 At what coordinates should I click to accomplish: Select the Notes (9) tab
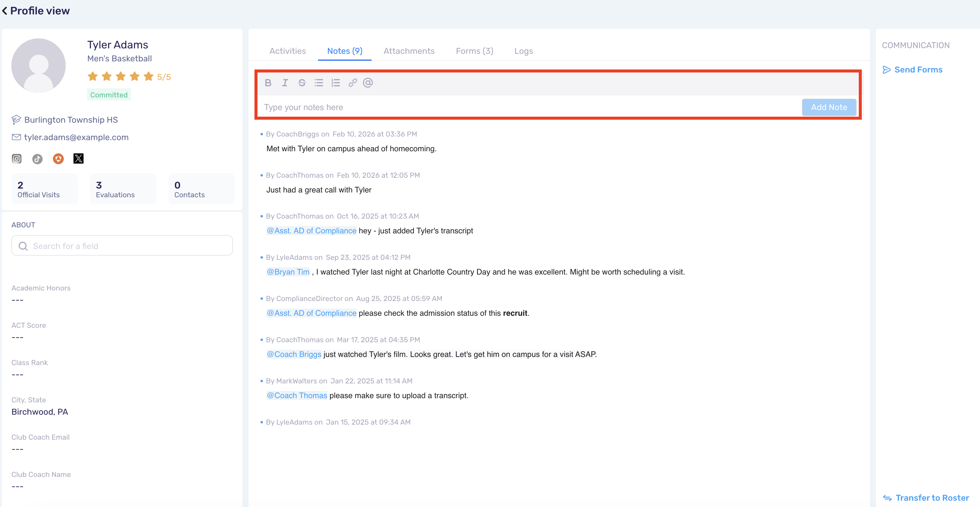[x=345, y=51]
